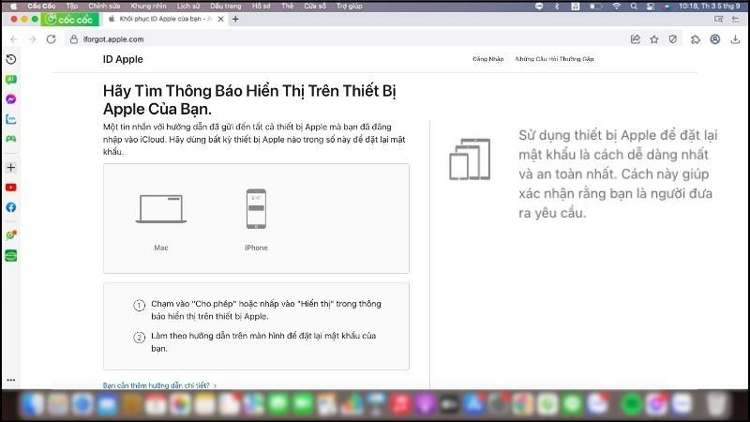Open Những Câu Hỏi Thường Gặp link

(x=554, y=59)
